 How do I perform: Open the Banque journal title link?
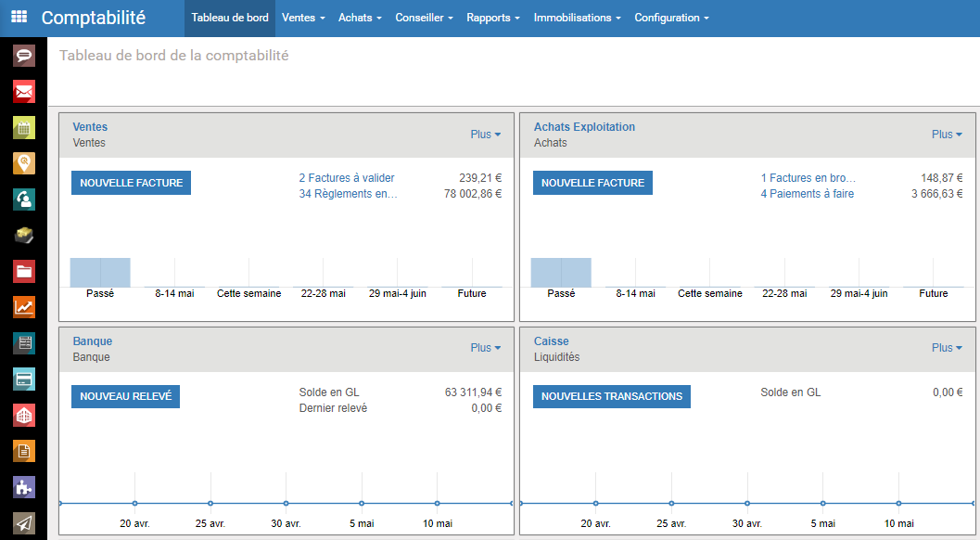93,341
